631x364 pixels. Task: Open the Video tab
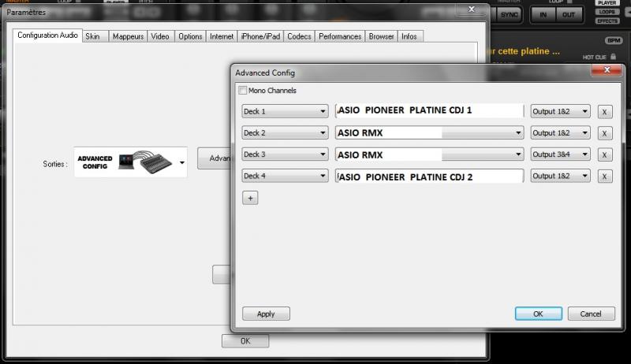(x=160, y=36)
